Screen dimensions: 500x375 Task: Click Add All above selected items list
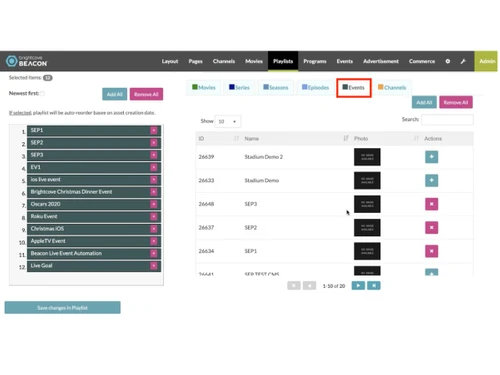[x=115, y=94]
